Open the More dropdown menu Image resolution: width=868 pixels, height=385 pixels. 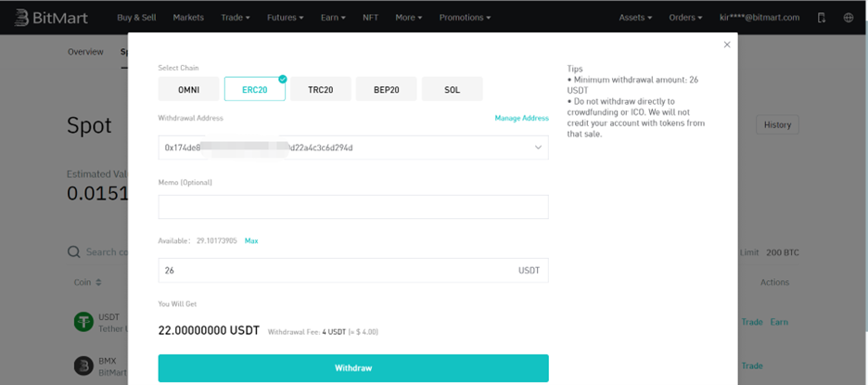coord(409,18)
